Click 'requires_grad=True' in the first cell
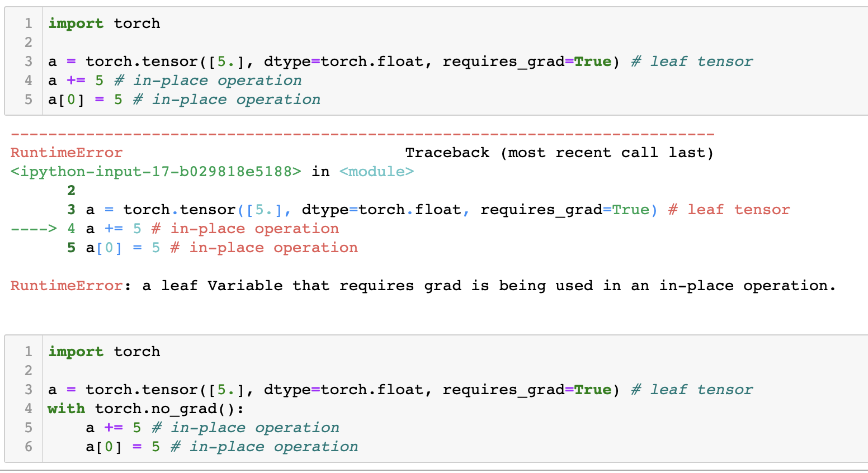Viewport: 868px width, 473px height. pos(526,62)
